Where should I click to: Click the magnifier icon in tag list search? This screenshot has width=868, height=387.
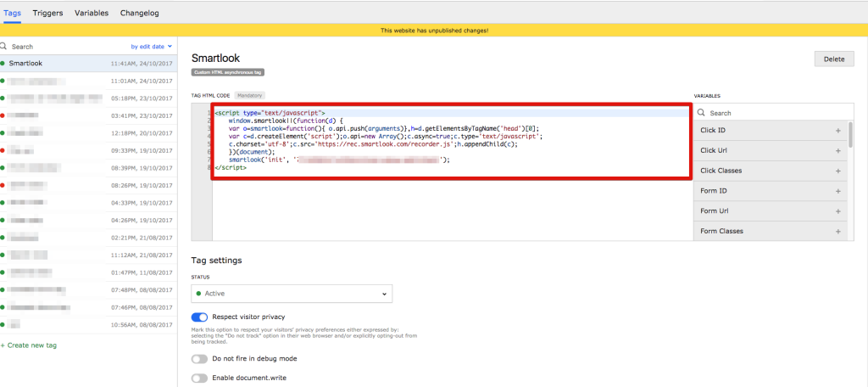pos(3,47)
